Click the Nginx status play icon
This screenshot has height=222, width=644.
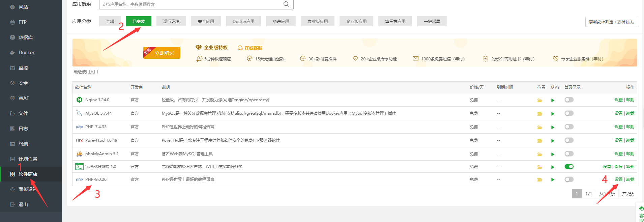(x=553, y=100)
